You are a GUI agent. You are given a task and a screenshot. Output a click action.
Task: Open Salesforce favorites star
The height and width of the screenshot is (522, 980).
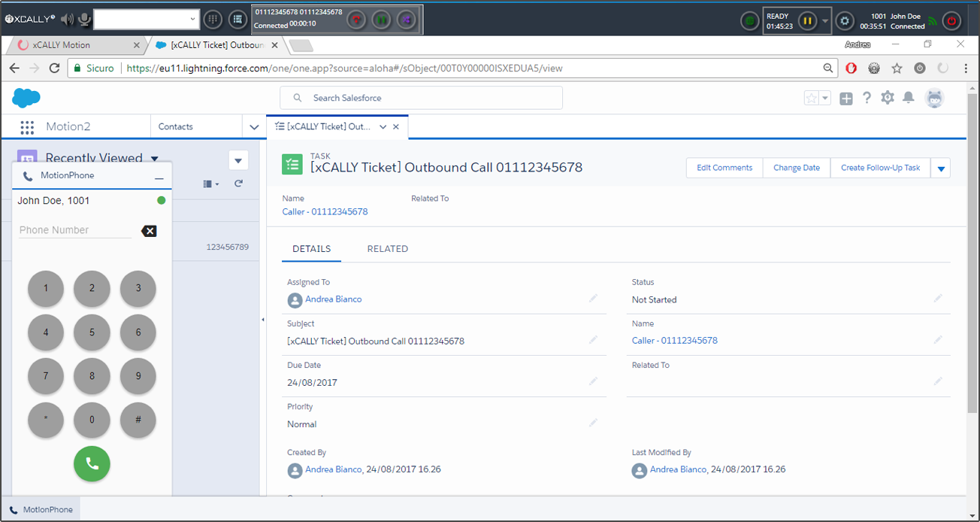(x=812, y=99)
